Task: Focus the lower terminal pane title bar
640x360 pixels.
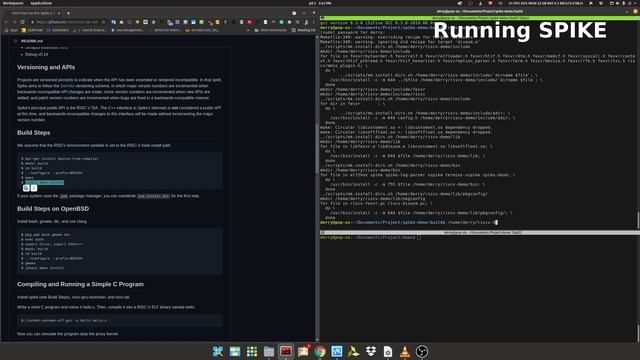Action: click(480, 233)
